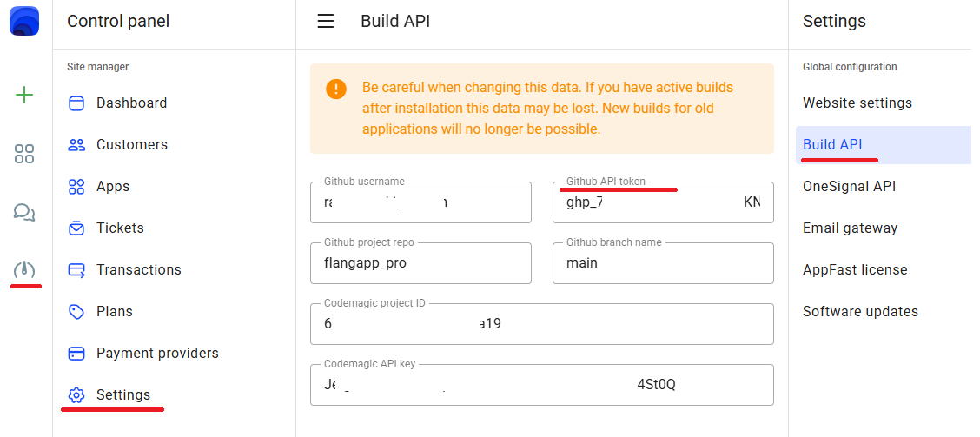980x437 pixels.
Task: Click the Dashboard icon in site manager
Action: (x=76, y=103)
